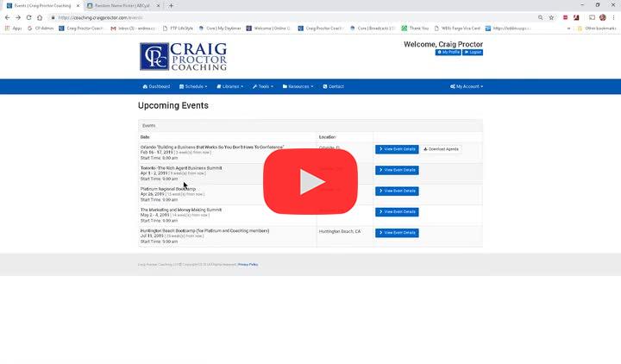Expand the Resources dropdown menu
Screen dimensions: 621x364
(299, 86)
